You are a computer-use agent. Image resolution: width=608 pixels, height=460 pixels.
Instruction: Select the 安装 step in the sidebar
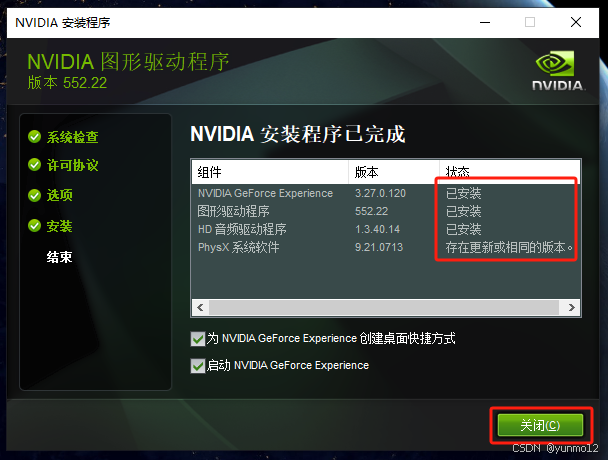[59, 226]
